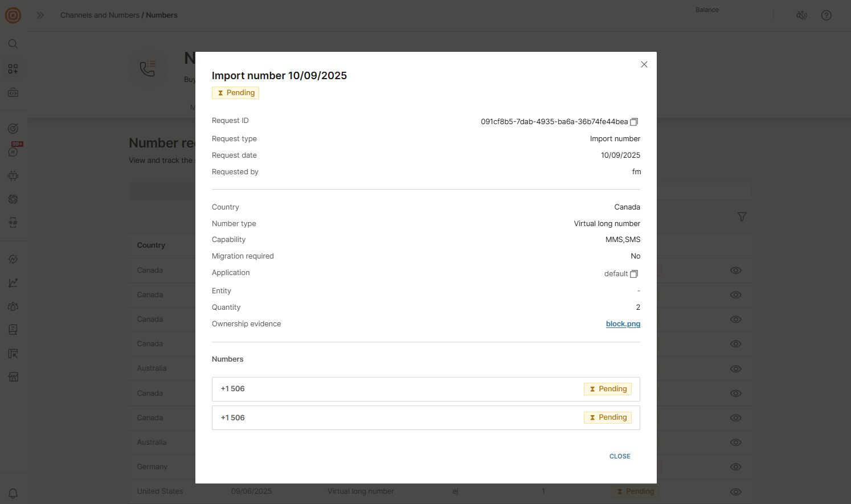
Task: Copy the default application name
Action: pyautogui.click(x=634, y=274)
